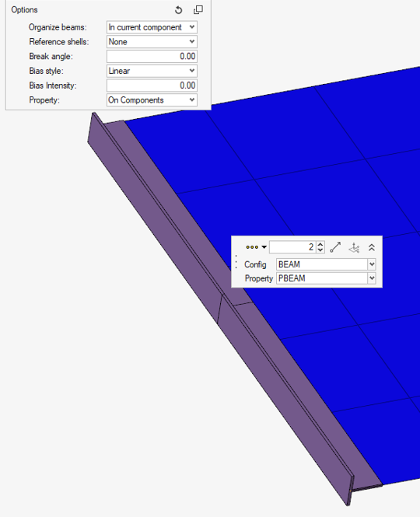Open the Property PBEAM dropdown arrow
Viewport: 420px width, 517px height.
pos(372,278)
